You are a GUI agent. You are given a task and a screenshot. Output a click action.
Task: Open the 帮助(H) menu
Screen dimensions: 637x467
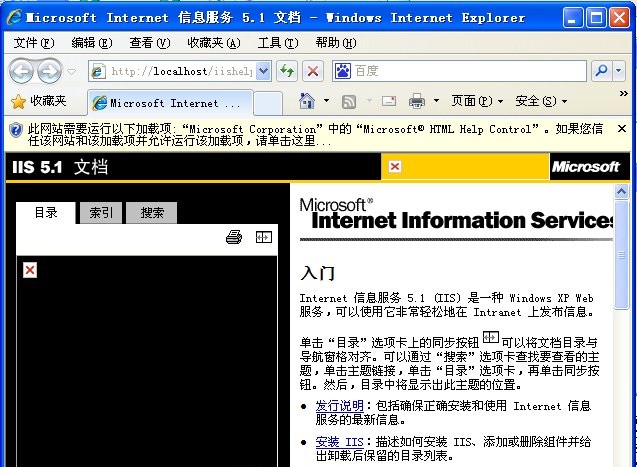336,43
